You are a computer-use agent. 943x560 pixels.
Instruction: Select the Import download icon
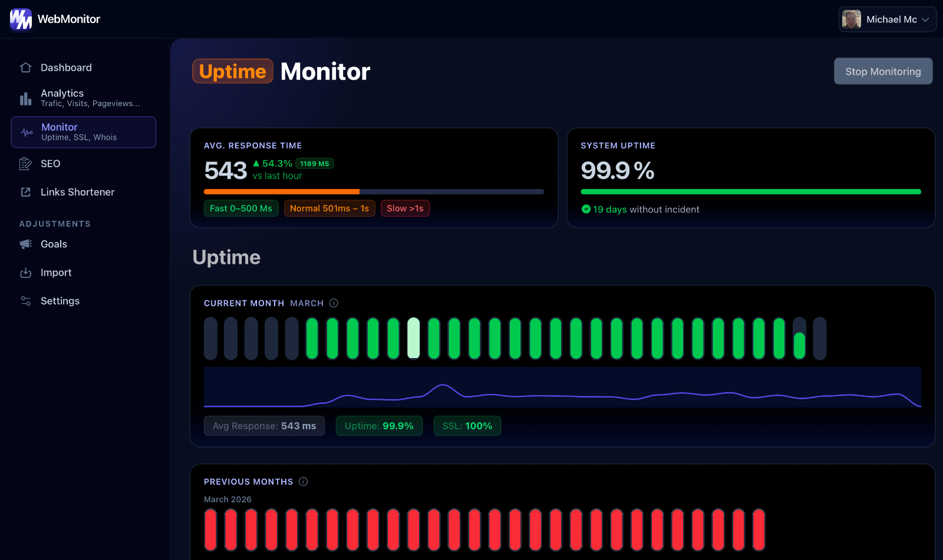[25, 272]
